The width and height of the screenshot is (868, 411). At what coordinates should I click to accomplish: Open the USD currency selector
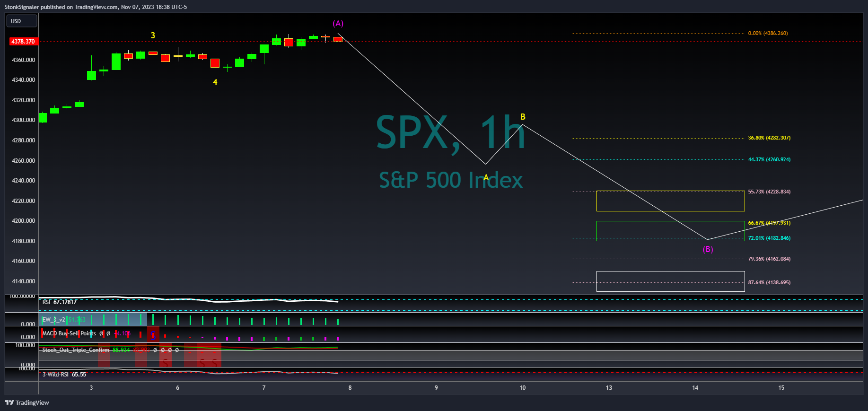[21, 21]
